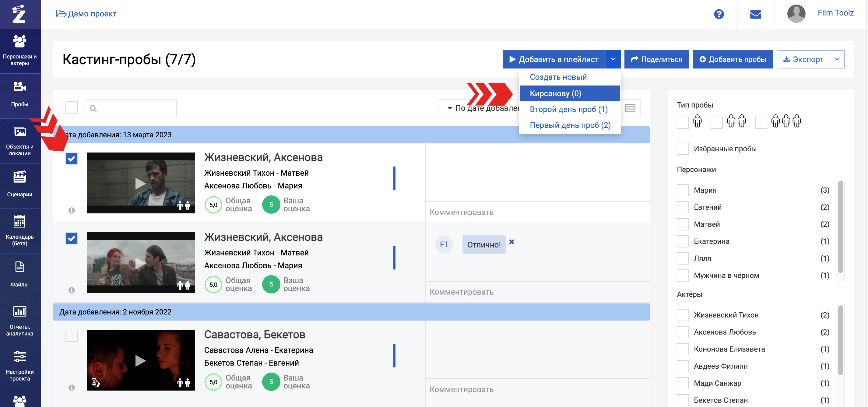Click Добавить пробы button

click(x=733, y=59)
